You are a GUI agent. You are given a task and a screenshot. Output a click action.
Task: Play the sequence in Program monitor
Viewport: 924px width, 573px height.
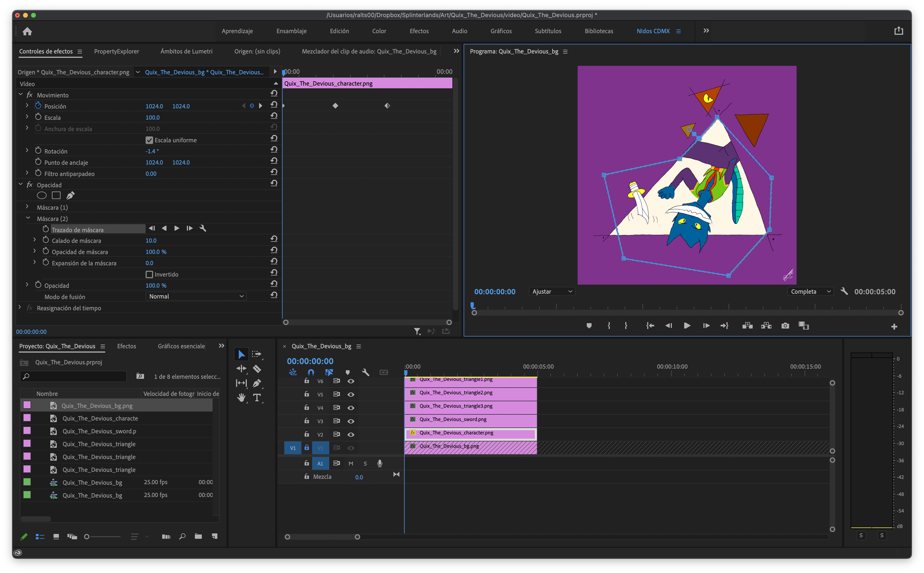(x=687, y=326)
